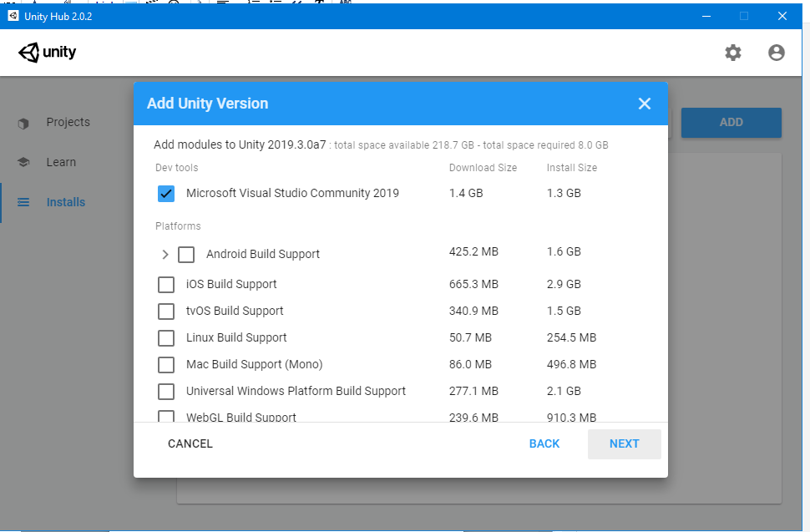
Task: Click the NEXT button
Action: click(x=624, y=443)
